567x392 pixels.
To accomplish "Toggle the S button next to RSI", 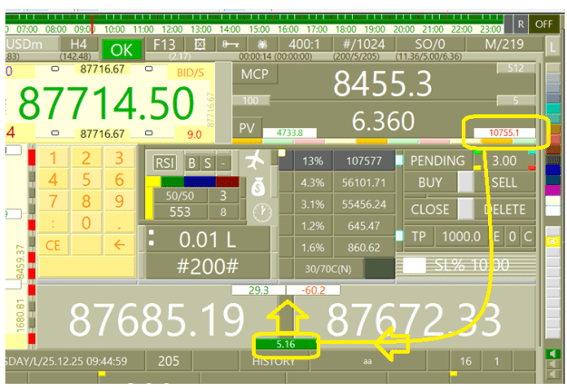I will point(208,163).
